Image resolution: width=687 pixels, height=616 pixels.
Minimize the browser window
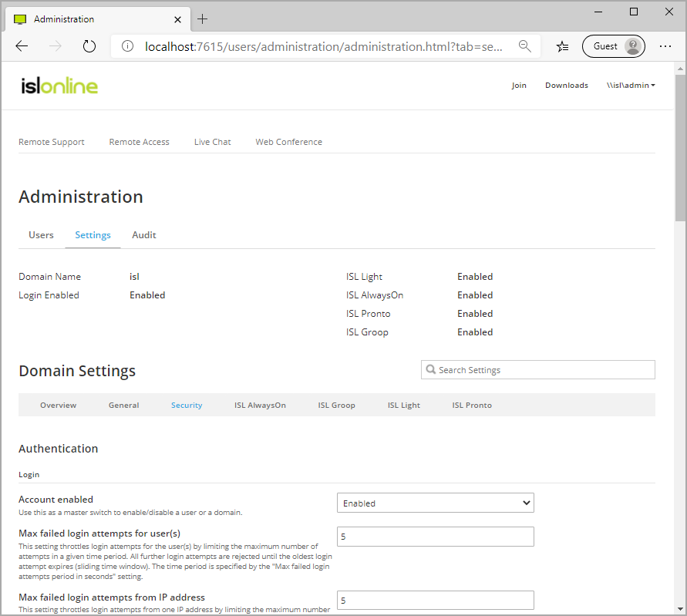[598, 12]
